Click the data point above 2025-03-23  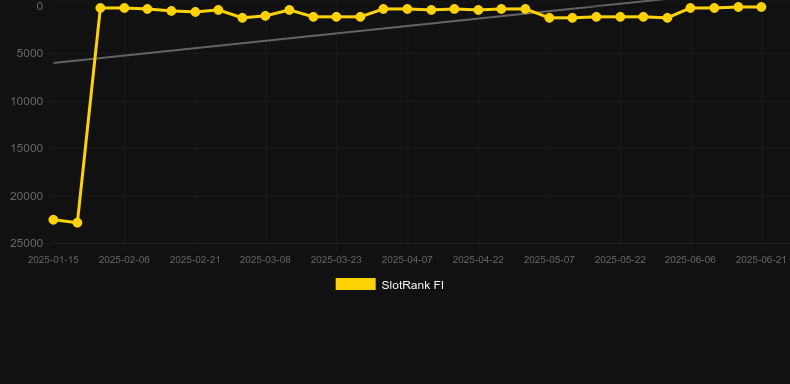coord(336,17)
